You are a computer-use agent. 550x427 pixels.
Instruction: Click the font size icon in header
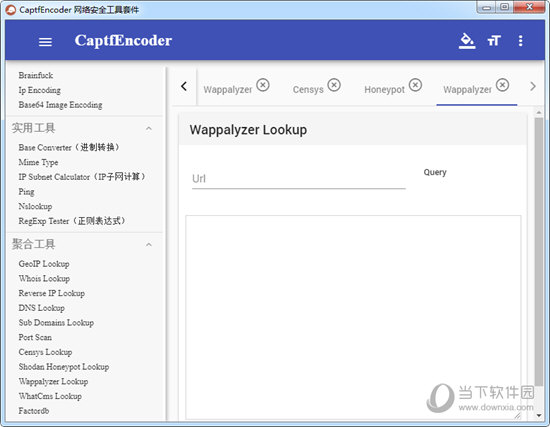[x=494, y=41]
